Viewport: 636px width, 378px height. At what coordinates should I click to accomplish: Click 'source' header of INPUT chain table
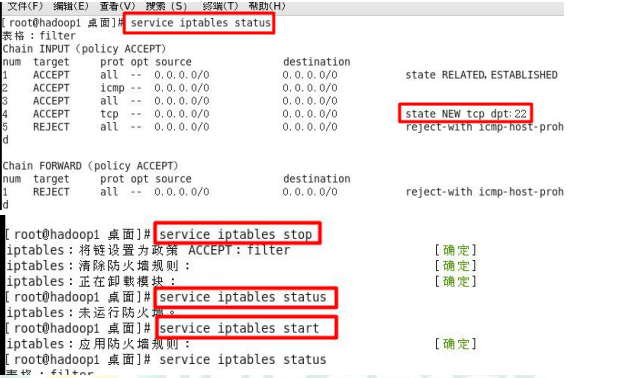tap(173, 62)
